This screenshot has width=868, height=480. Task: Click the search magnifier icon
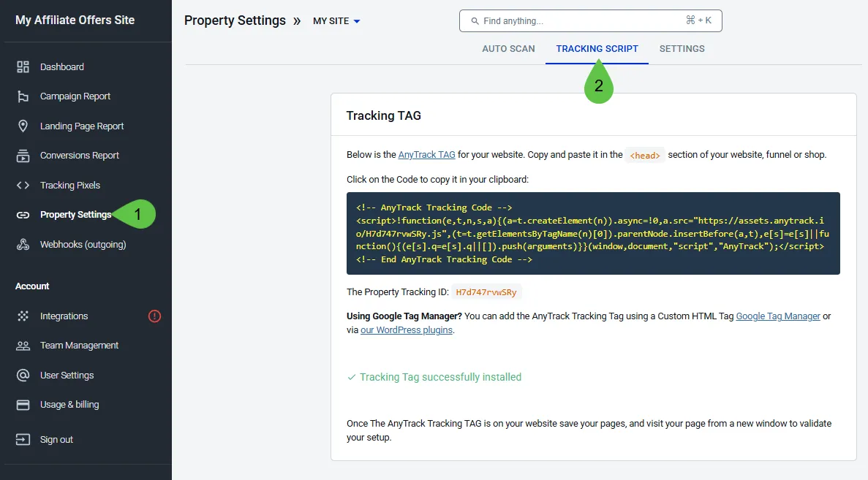click(475, 21)
